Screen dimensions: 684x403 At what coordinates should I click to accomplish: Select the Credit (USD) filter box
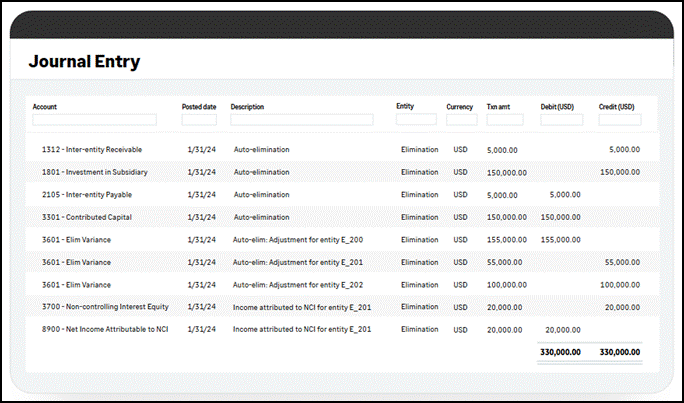[620, 120]
